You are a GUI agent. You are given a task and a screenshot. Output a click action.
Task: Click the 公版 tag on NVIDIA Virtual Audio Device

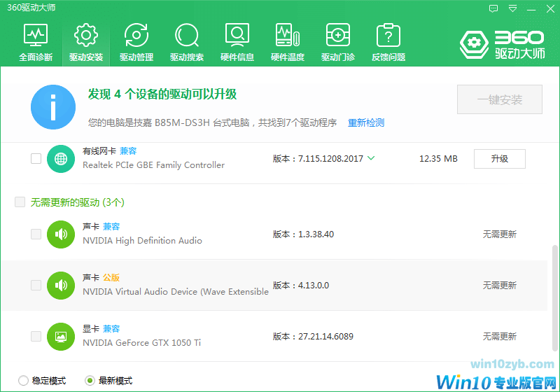click(111, 277)
